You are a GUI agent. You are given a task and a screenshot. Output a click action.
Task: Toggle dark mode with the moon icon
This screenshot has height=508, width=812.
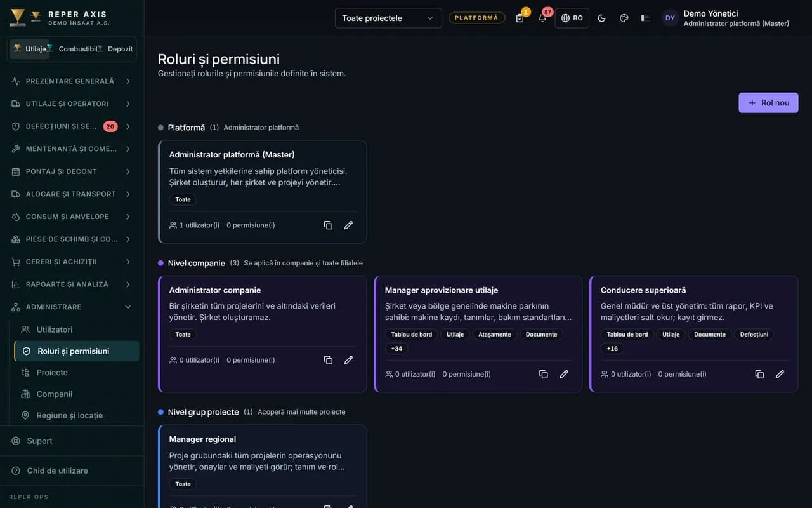[601, 18]
